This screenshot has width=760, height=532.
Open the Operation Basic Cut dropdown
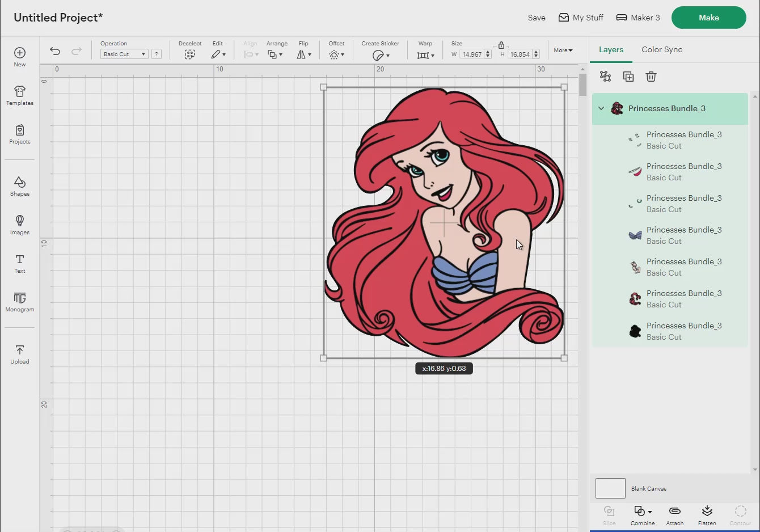124,54
